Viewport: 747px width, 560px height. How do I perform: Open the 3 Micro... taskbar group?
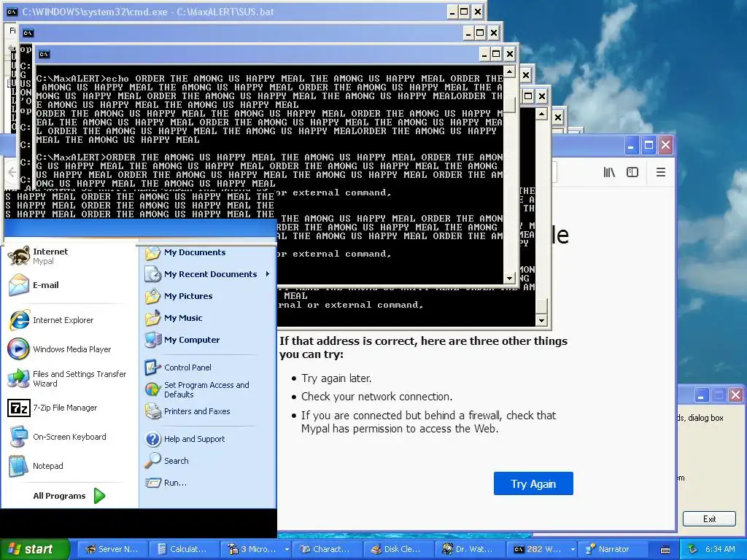coord(255,549)
